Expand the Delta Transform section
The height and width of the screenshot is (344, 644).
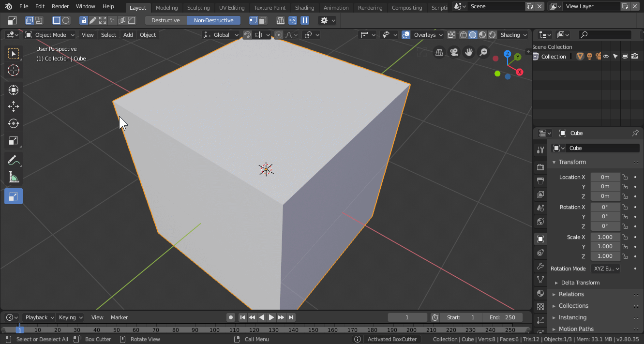[580, 283]
